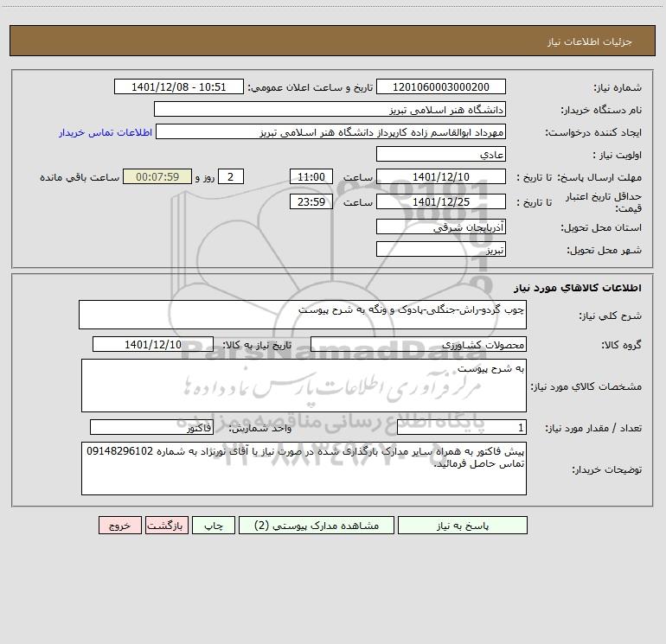Click the priority field عادی
The width and height of the screenshot is (666, 644).
[x=441, y=154]
